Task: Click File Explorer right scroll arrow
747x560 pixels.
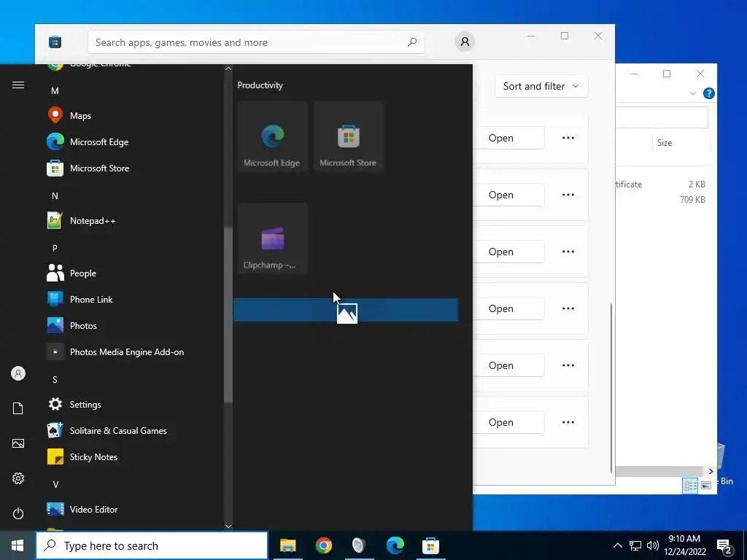Action: coord(711,472)
